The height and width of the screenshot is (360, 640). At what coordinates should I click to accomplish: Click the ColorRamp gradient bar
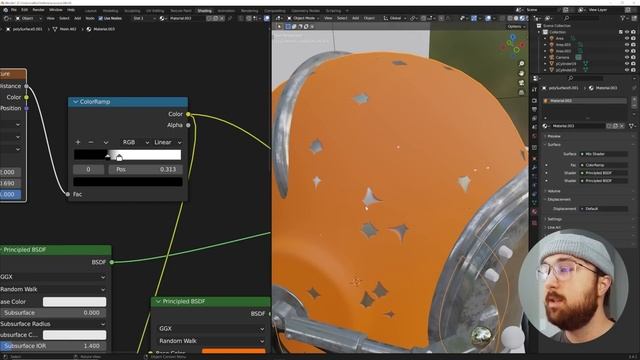127,155
